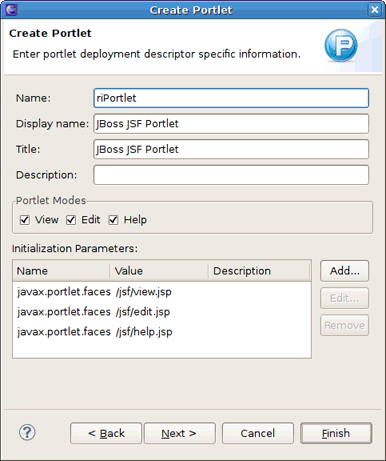This screenshot has height=461, width=386.
Task: Click javax.portlet.faces name in the edit.jsp row
Action: pyautogui.click(x=64, y=312)
